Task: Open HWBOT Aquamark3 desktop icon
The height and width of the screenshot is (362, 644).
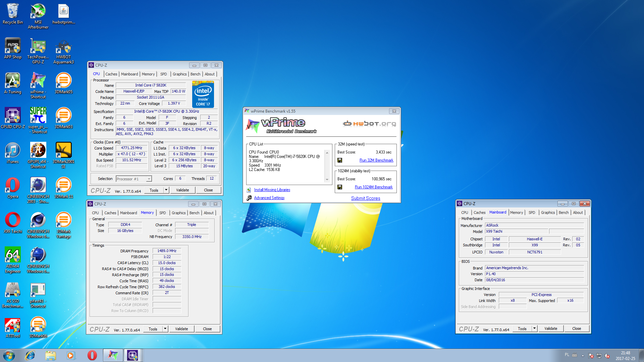Action: pos(63,51)
